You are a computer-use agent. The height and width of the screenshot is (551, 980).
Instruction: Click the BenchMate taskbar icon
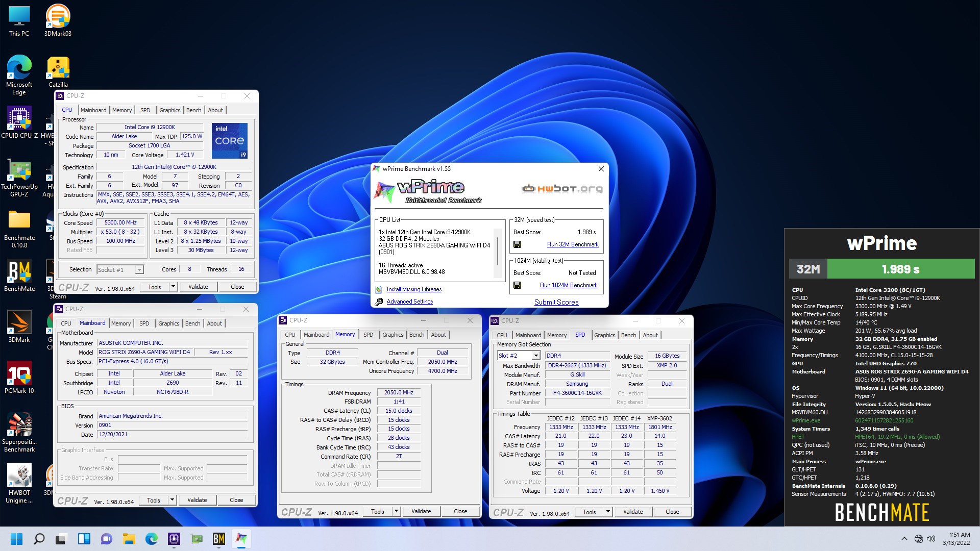218,539
